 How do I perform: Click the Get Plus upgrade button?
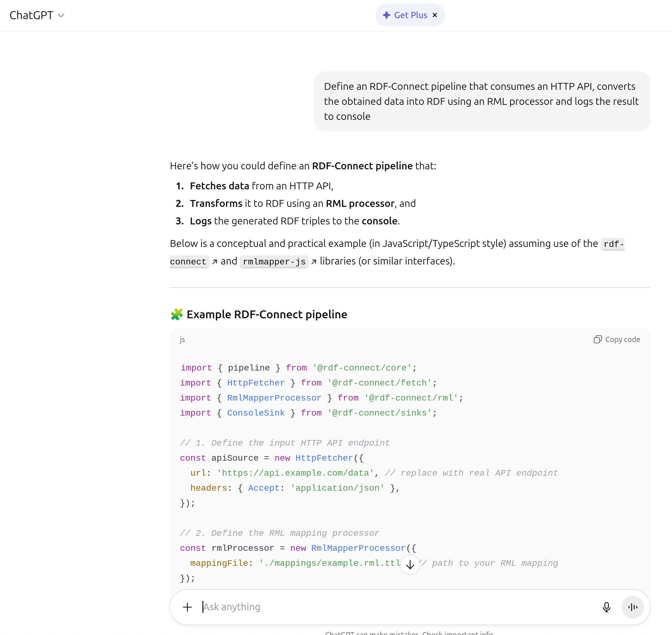point(410,15)
